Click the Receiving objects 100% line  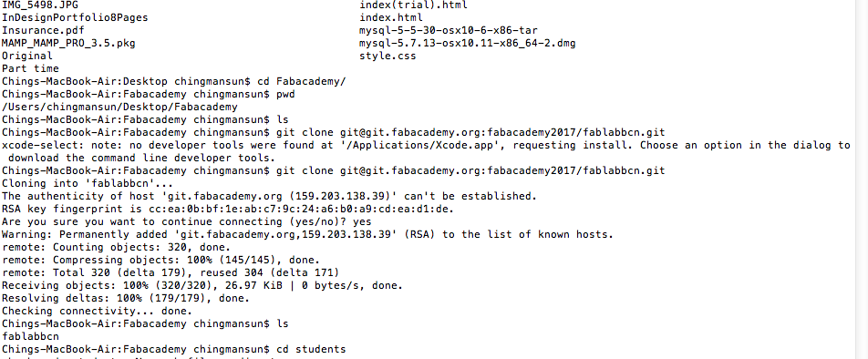pyautogui.click(x=202, y=285)
